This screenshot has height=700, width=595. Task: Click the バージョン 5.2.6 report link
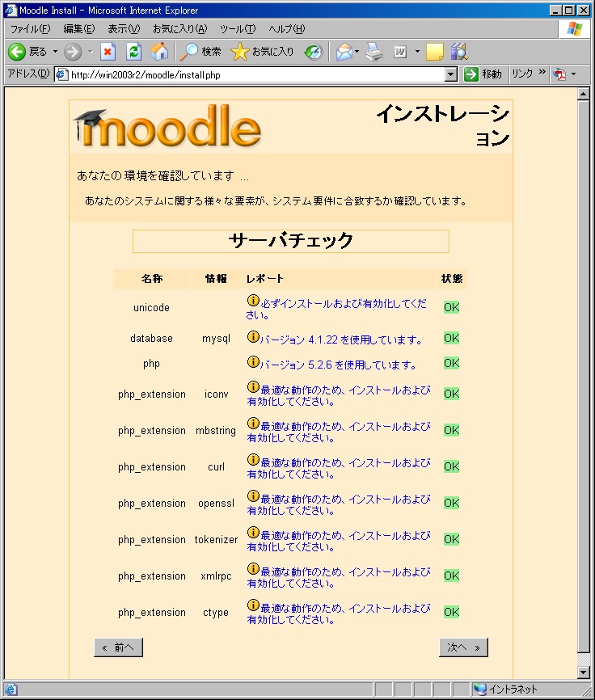[338, 365]
